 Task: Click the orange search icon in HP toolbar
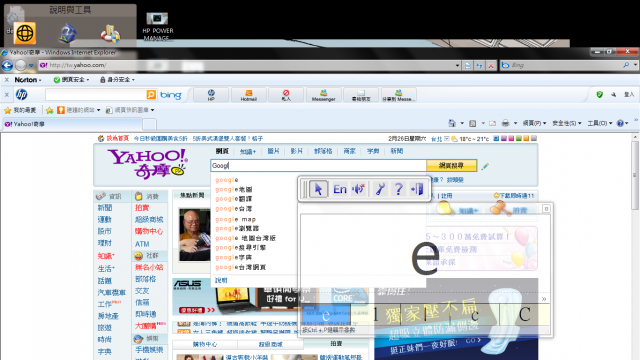coord(151,95)
